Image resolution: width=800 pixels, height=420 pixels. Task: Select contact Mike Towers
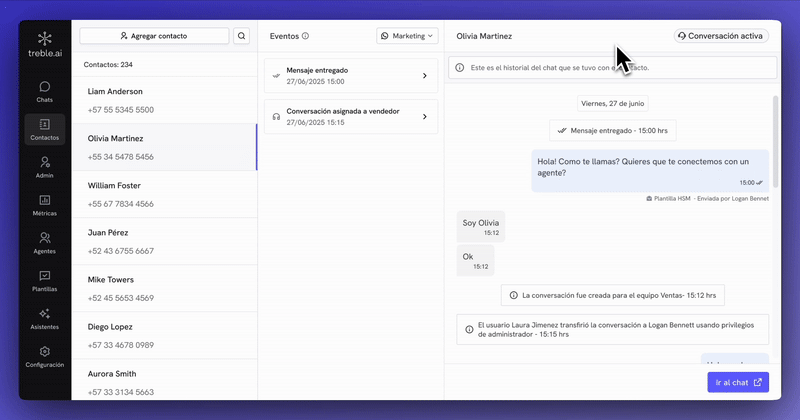click(x=164, y=288)
